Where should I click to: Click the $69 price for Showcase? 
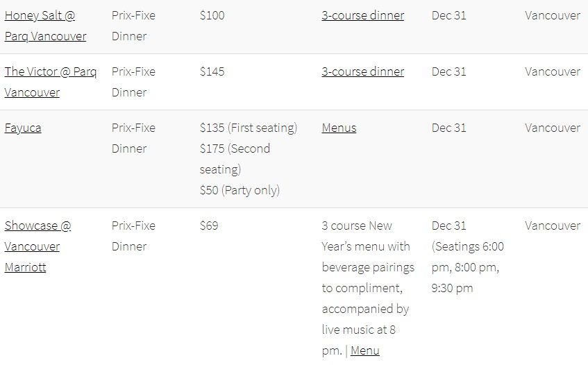pyautogui.click(x=209, y=226)
